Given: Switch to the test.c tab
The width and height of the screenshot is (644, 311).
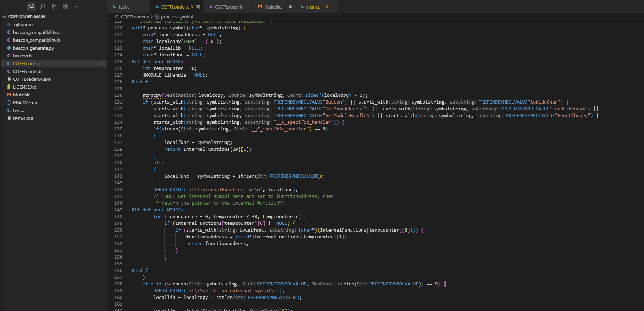Looking at the screenshot, I should (x=124, y=7).
